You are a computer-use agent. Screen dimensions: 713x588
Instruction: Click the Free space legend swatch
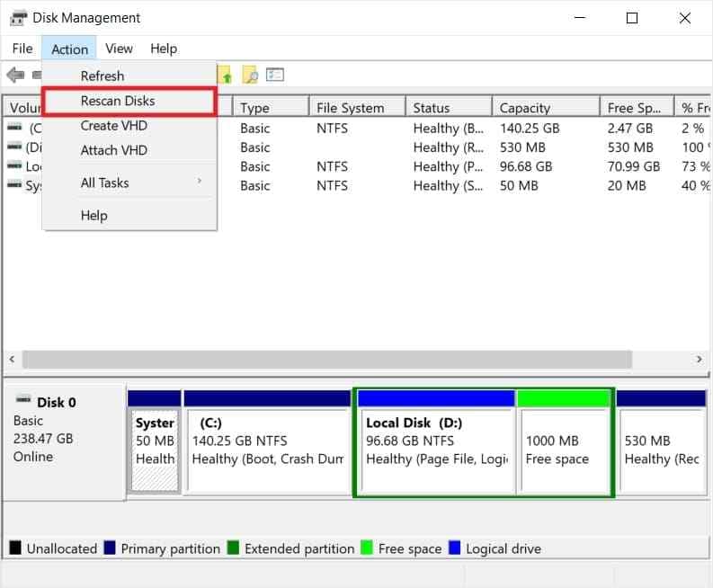click(x=367, y=548)
